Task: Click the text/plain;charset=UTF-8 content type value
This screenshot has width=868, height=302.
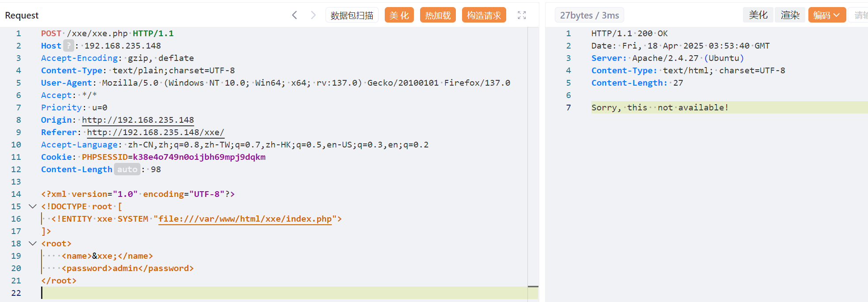Action: 174,71
